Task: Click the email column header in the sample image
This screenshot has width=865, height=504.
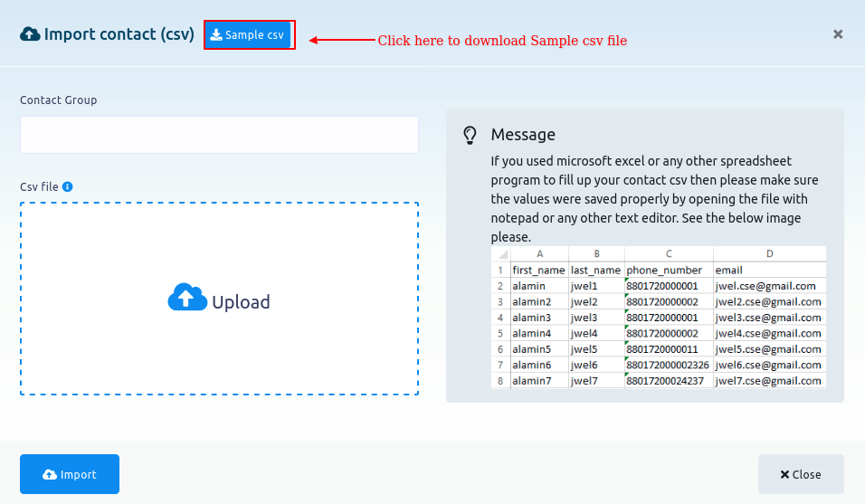Action: tap(729, 270)
